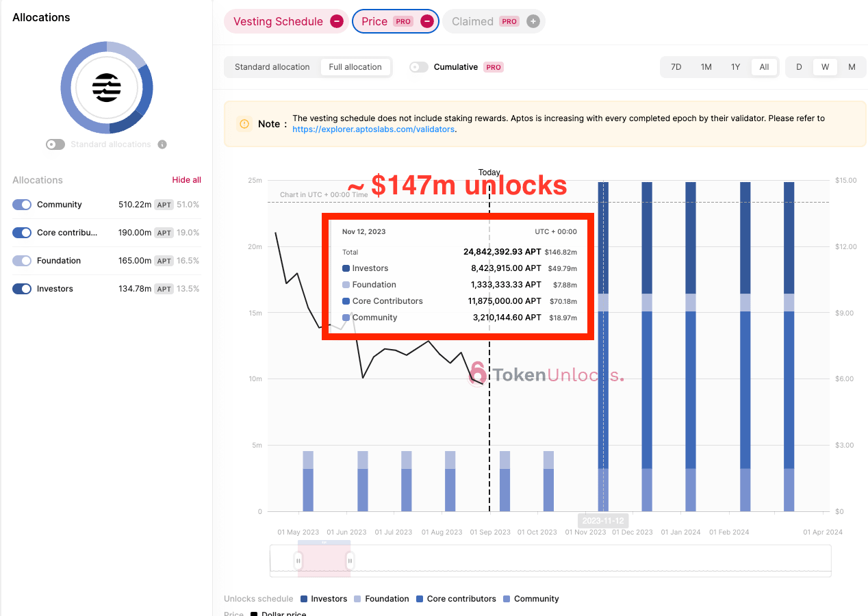
Task: Disable the Community allocation toggle
Action: (x=22, y=205)
